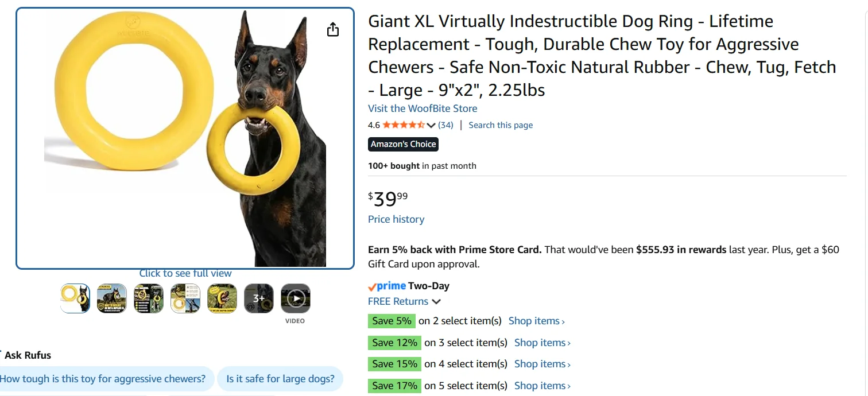This screenshot has height=396, width=868.
Task: Shop items for Save 17% offer
Action: pos(542,386)
